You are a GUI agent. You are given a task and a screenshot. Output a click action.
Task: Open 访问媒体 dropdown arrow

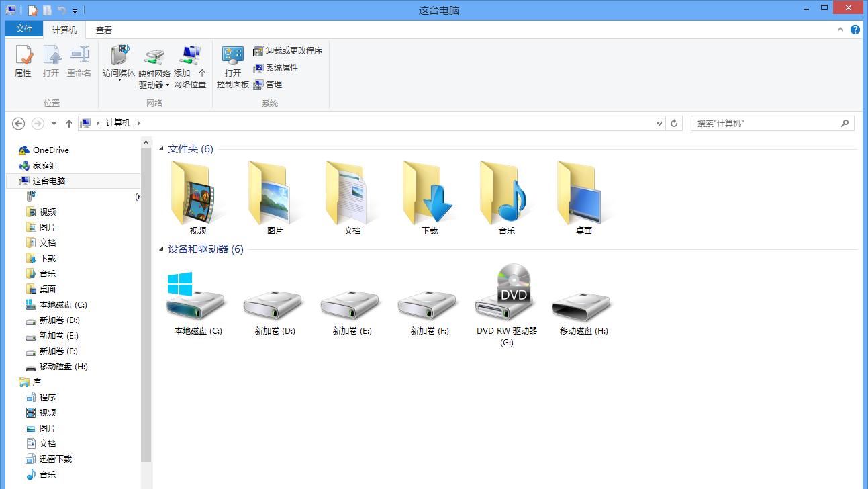[x=119, y=80]
